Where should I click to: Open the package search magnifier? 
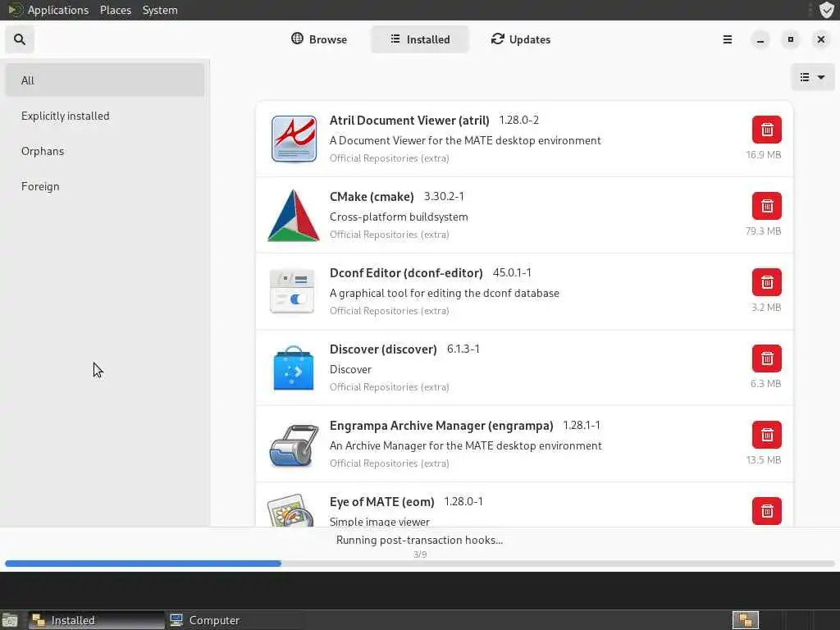click(x=20, y=39)
